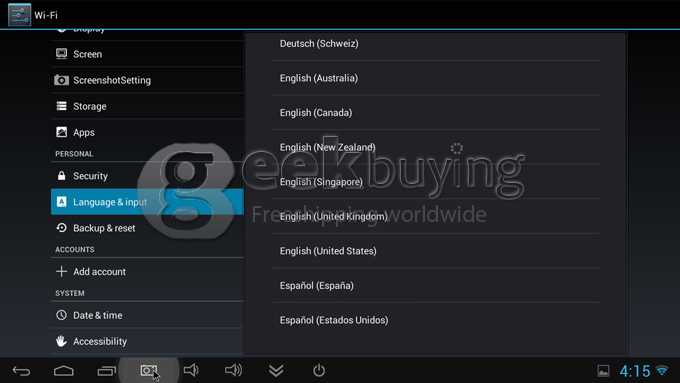Open Backup & reset settings
Image resolution: width=680 pixels, height=383 pixels.
pyautogui.click(x=147, y=228)
